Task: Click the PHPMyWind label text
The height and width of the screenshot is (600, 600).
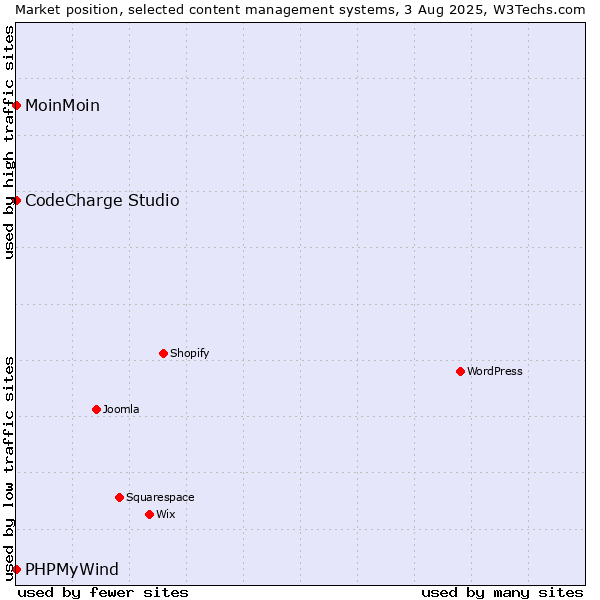Action: 72,569
